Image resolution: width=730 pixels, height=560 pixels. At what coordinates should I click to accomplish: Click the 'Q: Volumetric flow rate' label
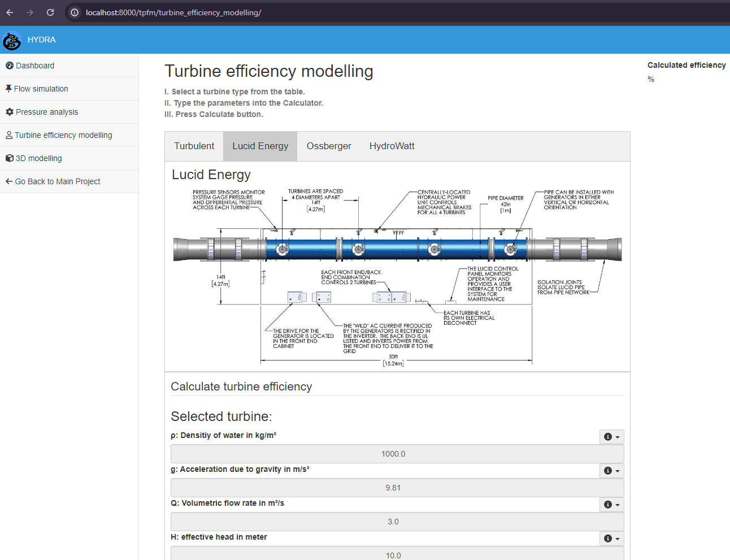click(x=228, y=503)
